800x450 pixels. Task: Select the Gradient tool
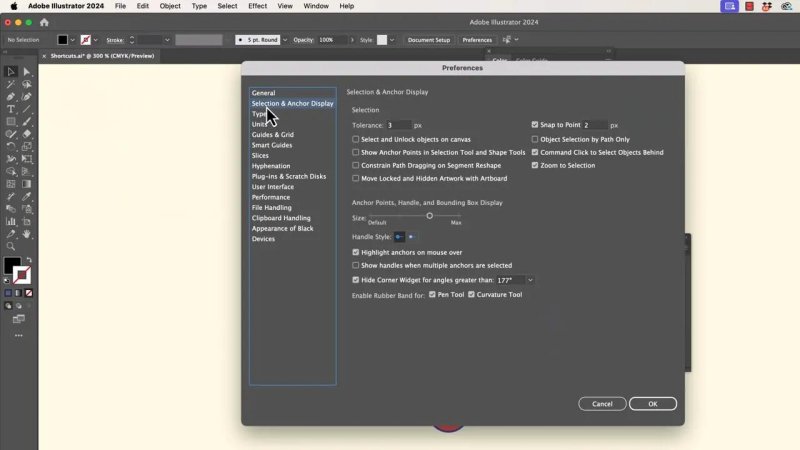pyautogui.click(x=27, y=184)
